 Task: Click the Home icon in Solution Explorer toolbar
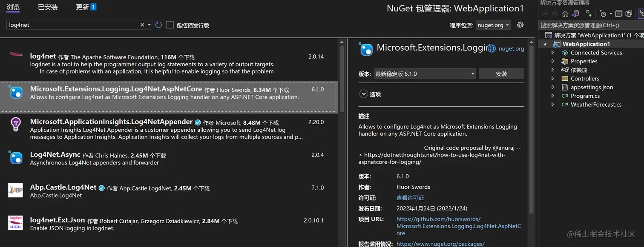click(565, 14)
